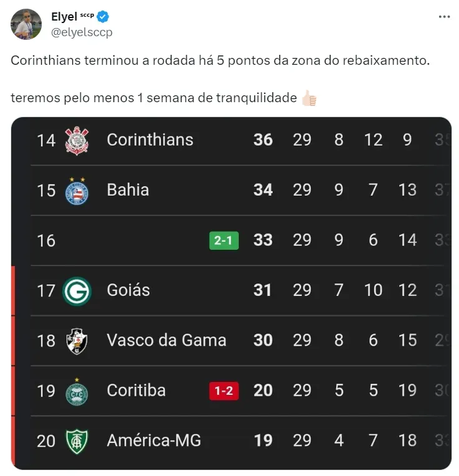Click Corinthians' 36 points value
The height and width of the screenshot is (476, 459).
(x=263, y=140)
